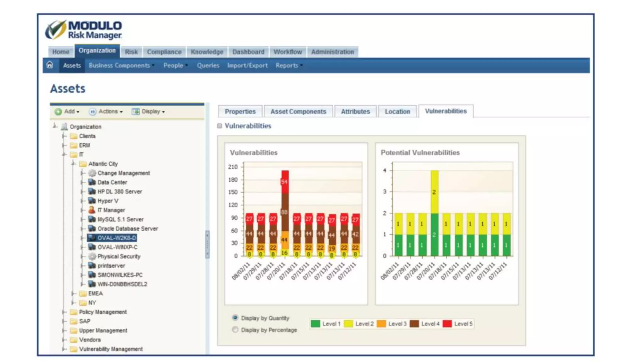Click the Change Management gear icon
644x362 pixels.
click(92, 173)
